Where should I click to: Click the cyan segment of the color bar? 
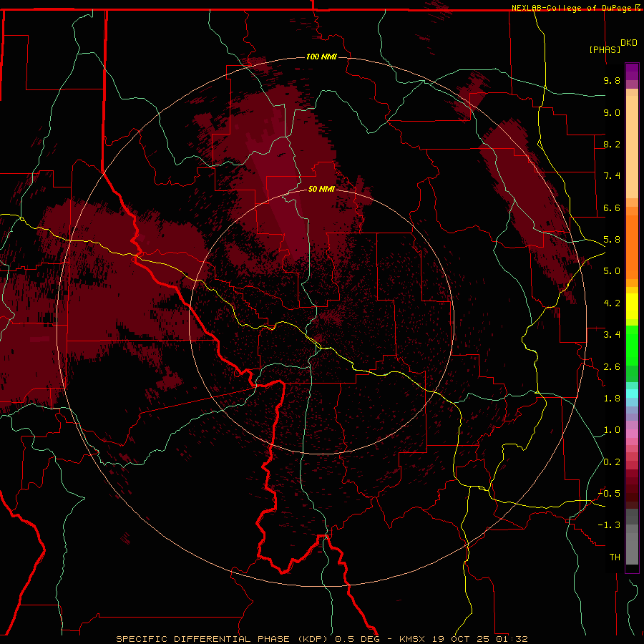coord(632,394)
